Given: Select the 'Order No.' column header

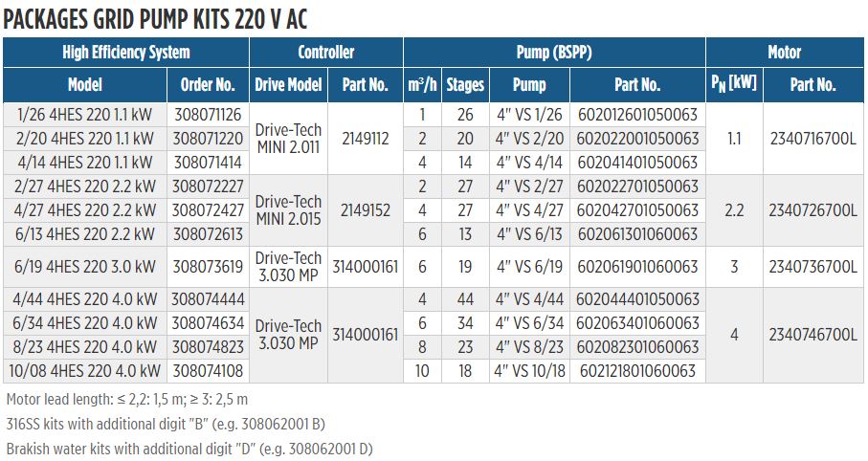Looking at the screenshot, I should (x=208, y=85).
